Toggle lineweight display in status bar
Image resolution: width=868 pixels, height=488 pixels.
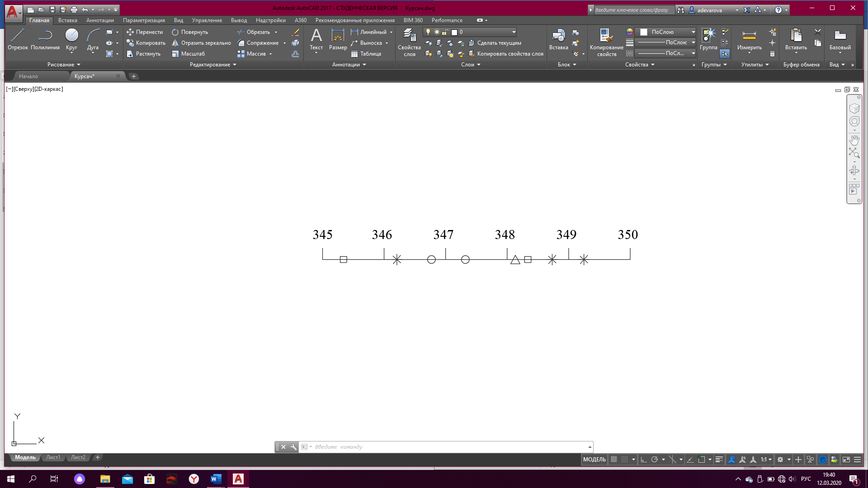[719, 460]
